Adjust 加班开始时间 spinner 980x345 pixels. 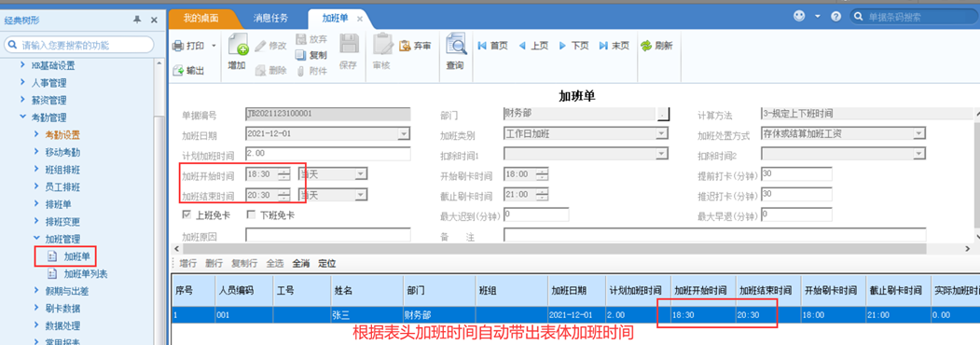point(285,174)
